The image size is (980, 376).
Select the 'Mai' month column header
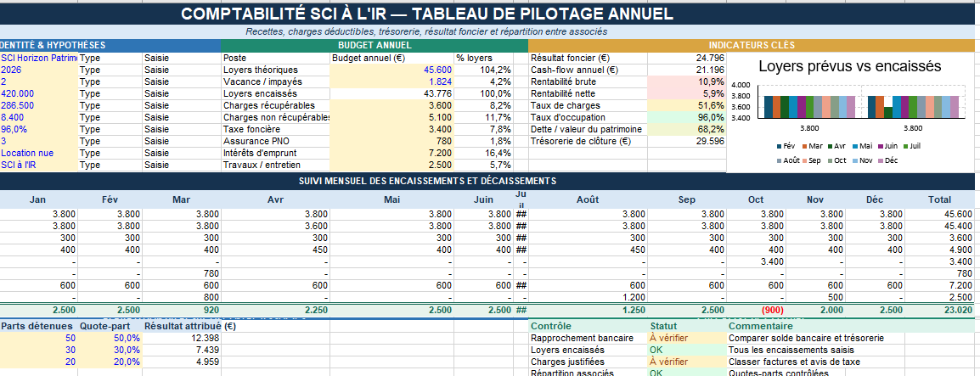pyautogui.click(x=391, y=199)
